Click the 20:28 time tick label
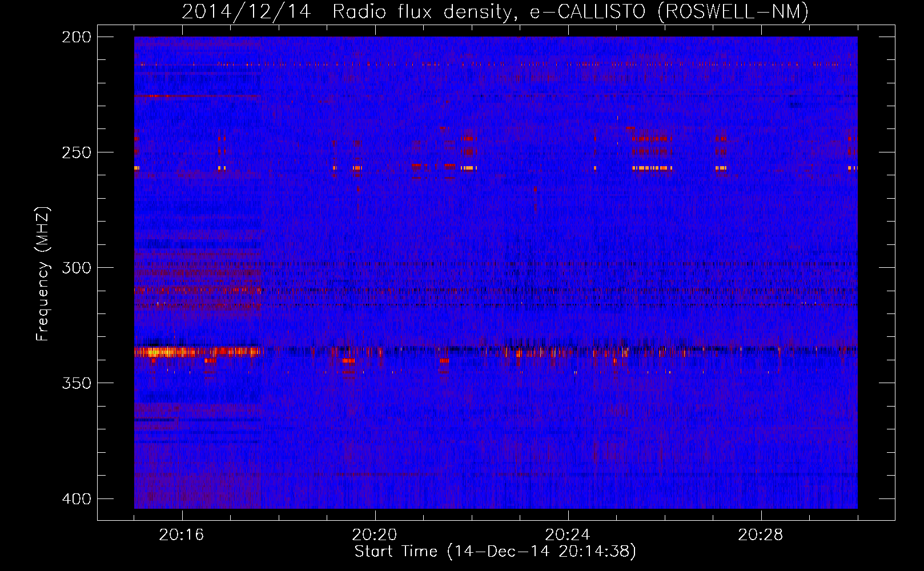 (x=761, y=535)
